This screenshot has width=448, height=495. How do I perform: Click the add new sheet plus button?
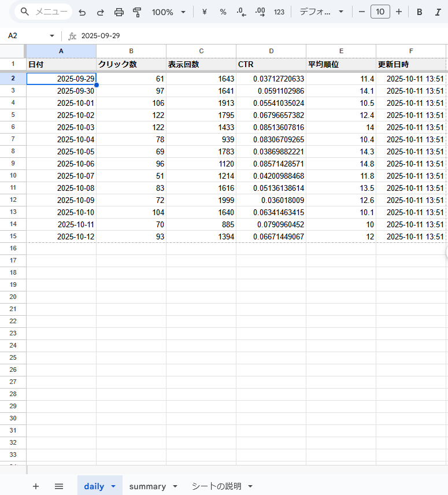[x=36, y=486]
